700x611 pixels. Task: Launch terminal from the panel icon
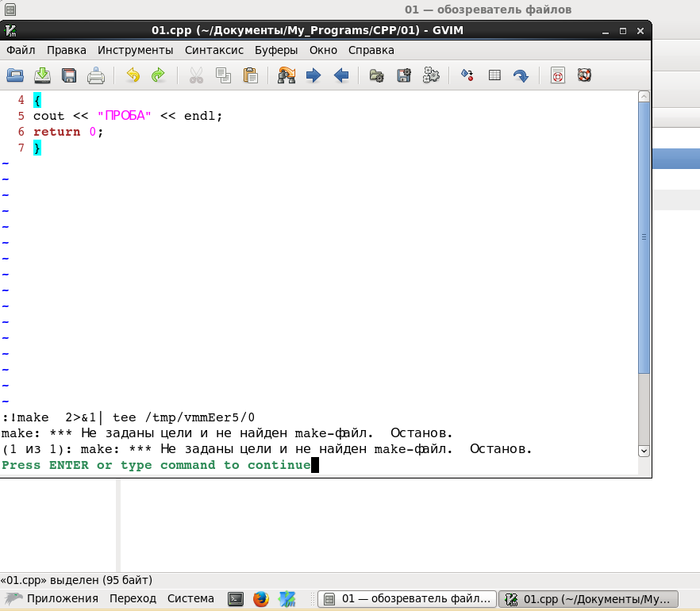pyautogui.click(x=235, y=599)
